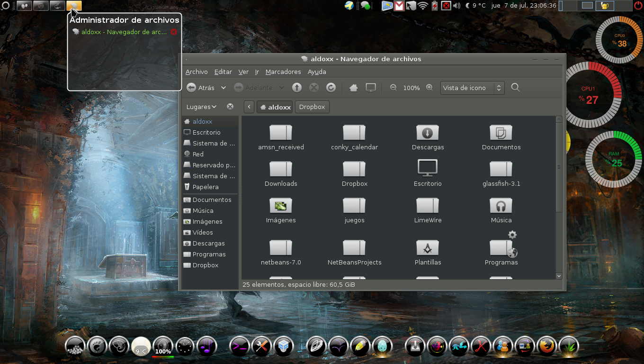Open the battery indicator in the panel
This screenshot has width=644, height=364.
pyautogui.click(x=434, y=6)
